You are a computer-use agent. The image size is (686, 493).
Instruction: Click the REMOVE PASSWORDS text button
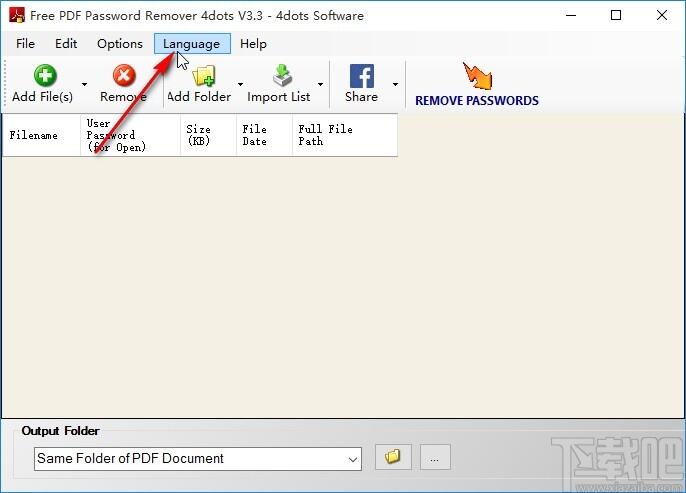[477, 101]
